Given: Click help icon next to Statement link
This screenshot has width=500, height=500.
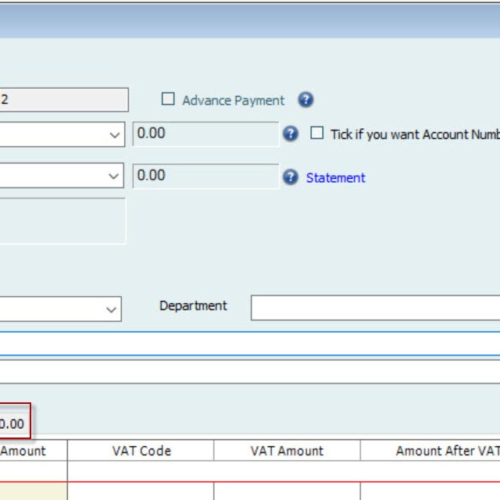Looking at the screenshot, I should [x=290, y=177].
